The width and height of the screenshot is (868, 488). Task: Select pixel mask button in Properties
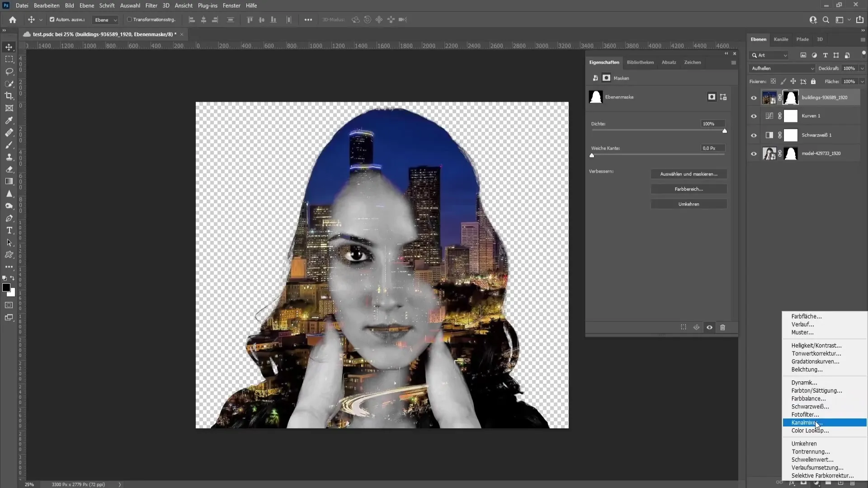[712, 97]
